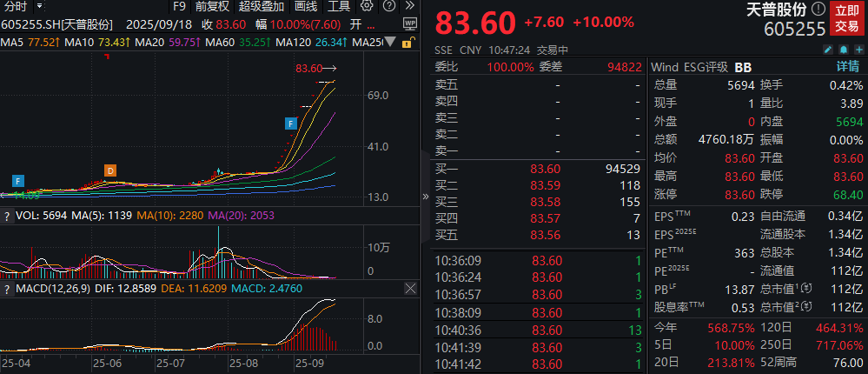Click the info icon next to 天普股份
Image resolution: width=868 pixels, height=374 pixels.
[819, 10]
